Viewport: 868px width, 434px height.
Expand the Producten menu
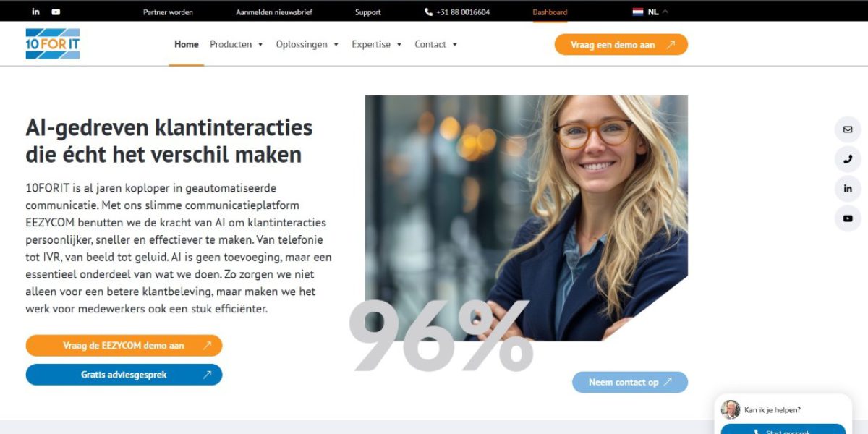coord(236,44)
